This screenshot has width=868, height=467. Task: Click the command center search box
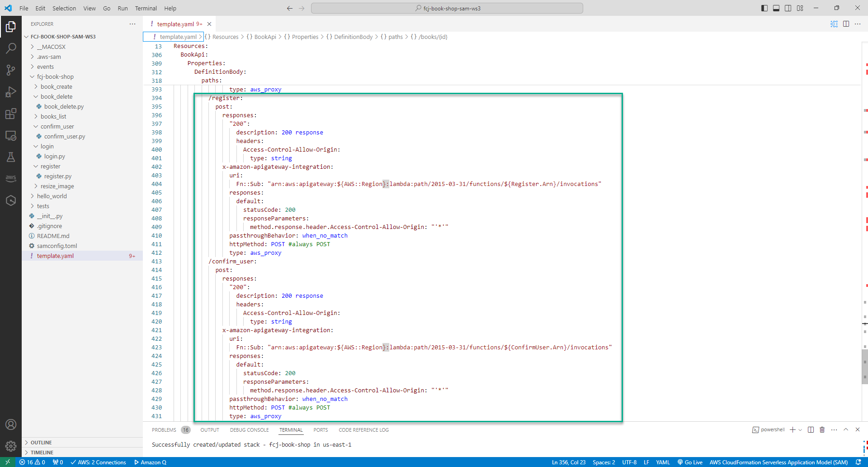pyautogui.click(x=447, y=8)
